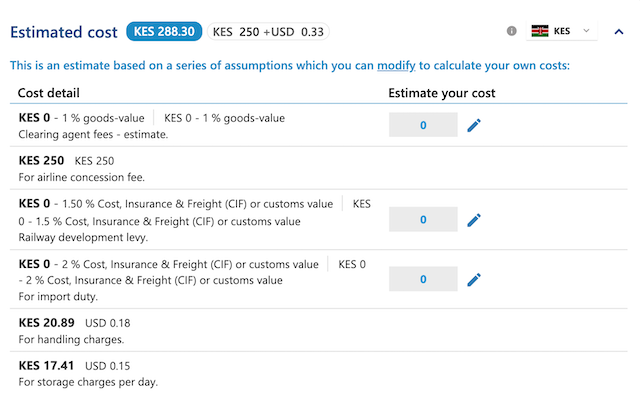Click the info icon beside currency selector
Image resolution: width=640 pixels, height=396 pixels.
point(511,31)
